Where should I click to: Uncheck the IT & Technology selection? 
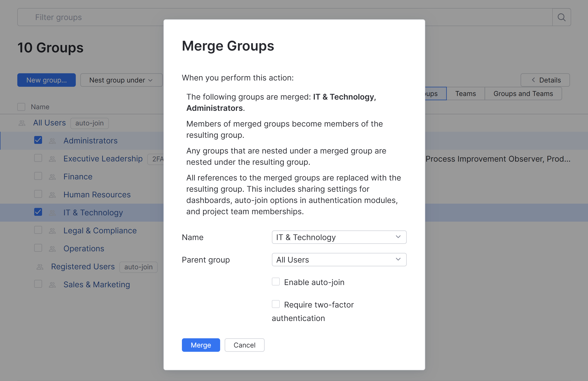point(38,212)
